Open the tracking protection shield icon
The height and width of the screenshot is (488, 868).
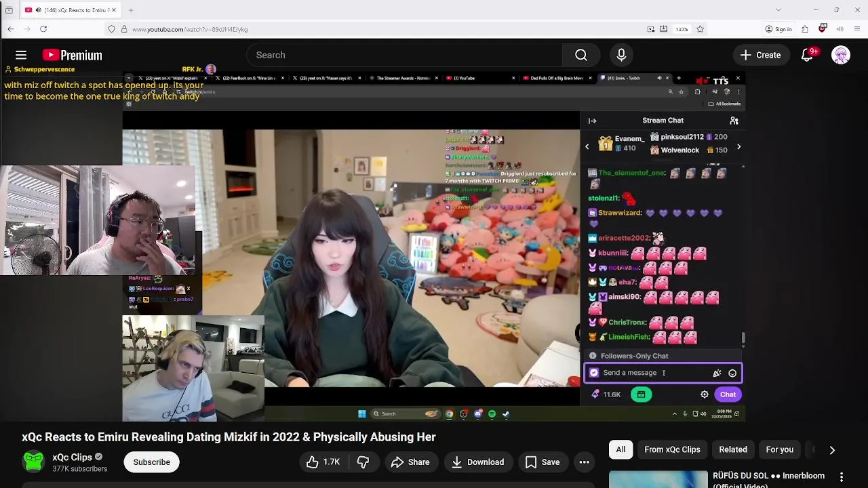coord(111,29)
